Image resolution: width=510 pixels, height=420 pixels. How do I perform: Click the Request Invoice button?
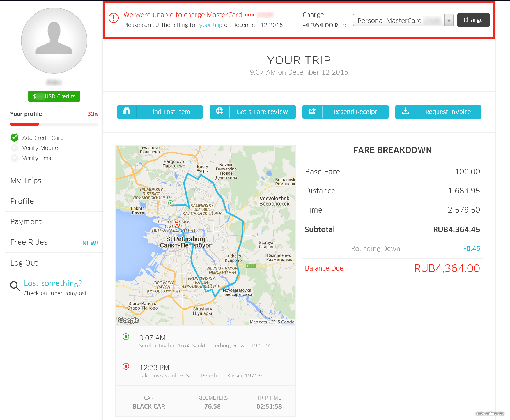coord(438,112)
